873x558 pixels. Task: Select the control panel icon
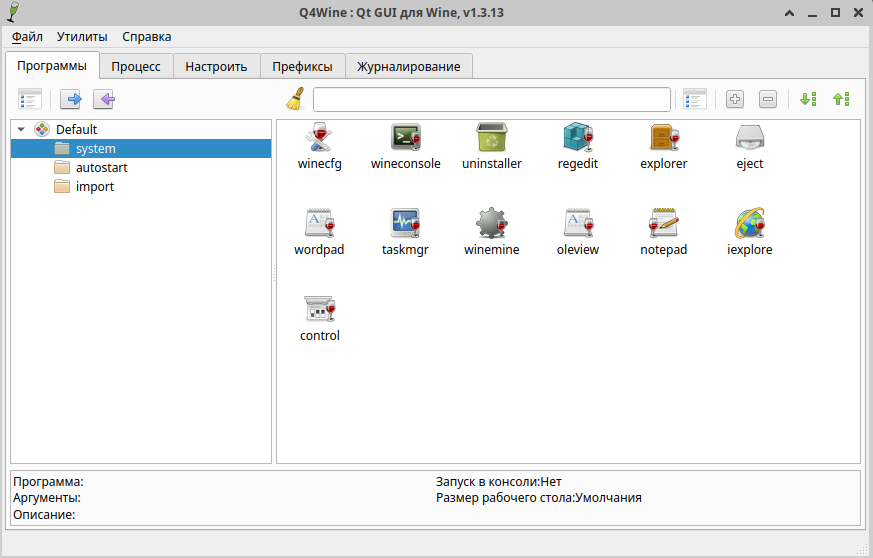point(320,309)
